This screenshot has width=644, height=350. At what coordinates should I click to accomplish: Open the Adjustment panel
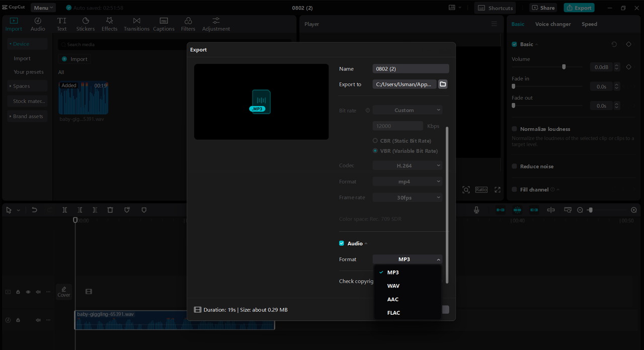(x=216, y=24)
